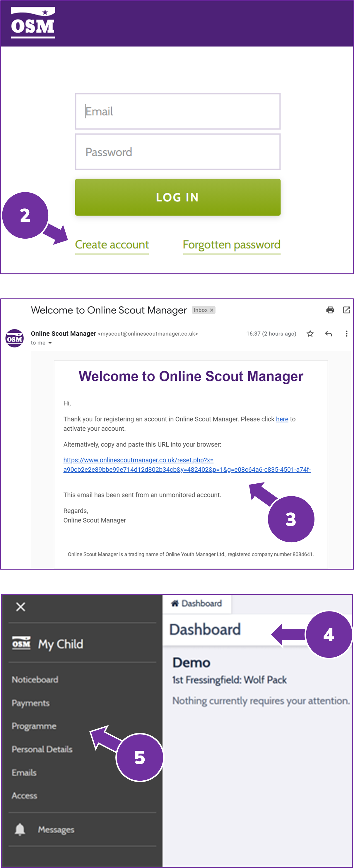This screenshot has height=868, width=354.
Task: Go to Personal Details in the sidebar
Action: [x=42, y=749]
